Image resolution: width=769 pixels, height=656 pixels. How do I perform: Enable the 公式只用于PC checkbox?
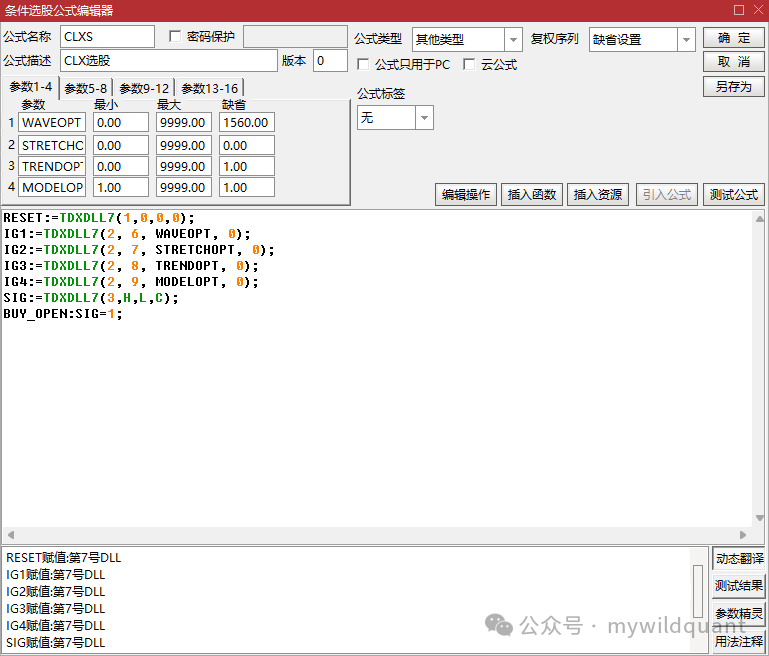pyautogui.click(x=363, y=64)
